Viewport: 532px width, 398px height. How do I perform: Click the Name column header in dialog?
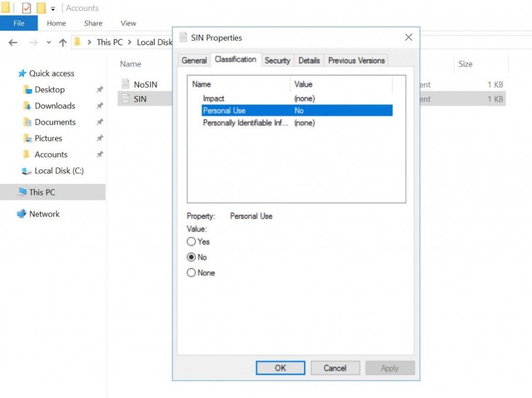pos(238,84)
